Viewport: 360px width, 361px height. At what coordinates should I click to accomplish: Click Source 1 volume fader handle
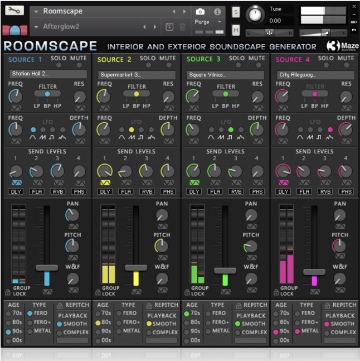pyautogui.click(x=47, y=268)
